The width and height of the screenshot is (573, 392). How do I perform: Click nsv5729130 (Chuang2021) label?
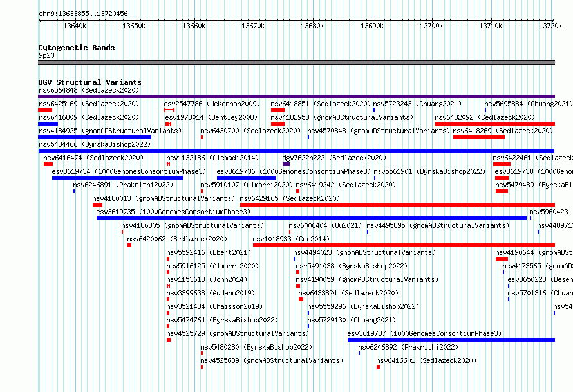coord(352,320)
